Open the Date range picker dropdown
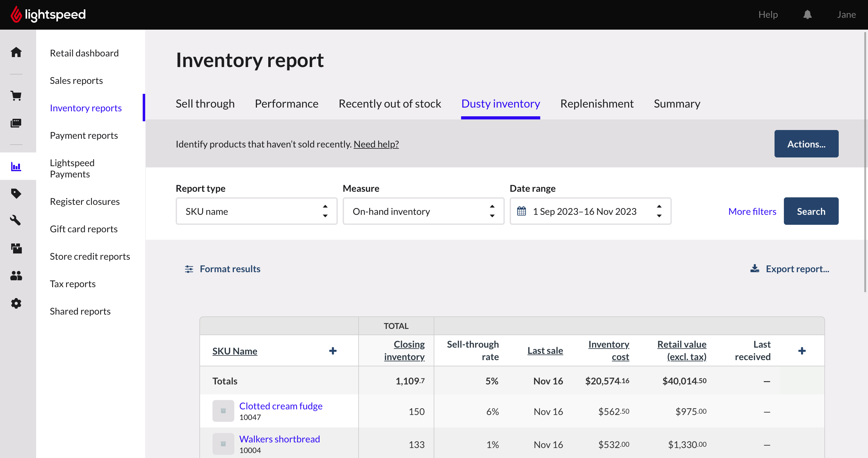Image resolution: width=868 pixels, height=458 pixels. 590,211
